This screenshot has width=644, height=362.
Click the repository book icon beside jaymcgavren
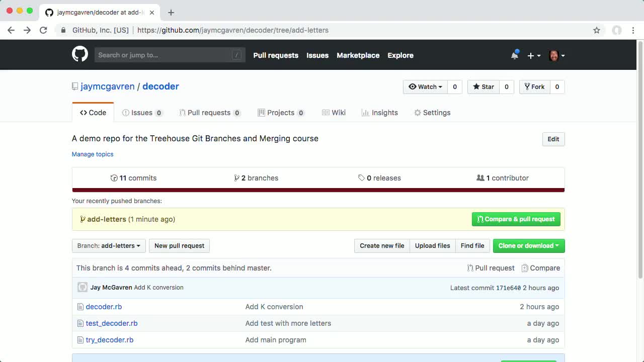click(74, 86)
